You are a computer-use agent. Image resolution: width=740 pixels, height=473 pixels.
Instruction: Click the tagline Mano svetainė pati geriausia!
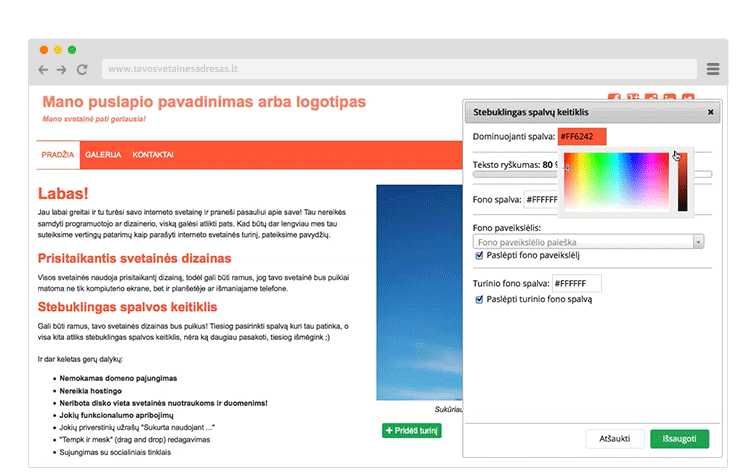pyautogui.click(x=94, y=119)
